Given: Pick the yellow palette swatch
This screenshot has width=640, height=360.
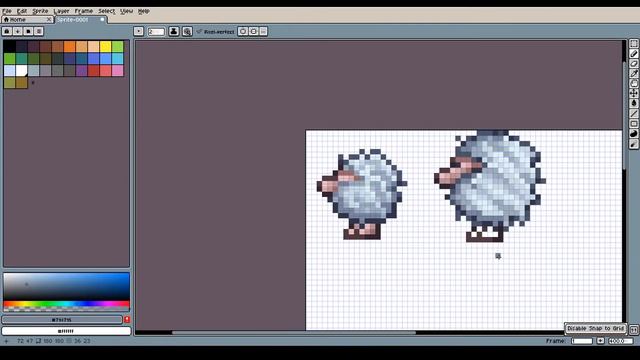Looking at the screenshot, I should tap(106, 46).
